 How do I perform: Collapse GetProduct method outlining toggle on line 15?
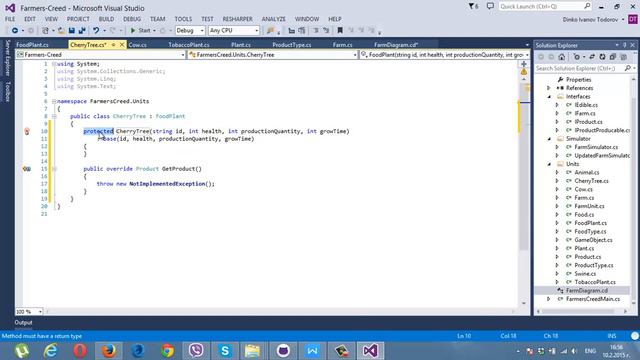pos(54,169)
